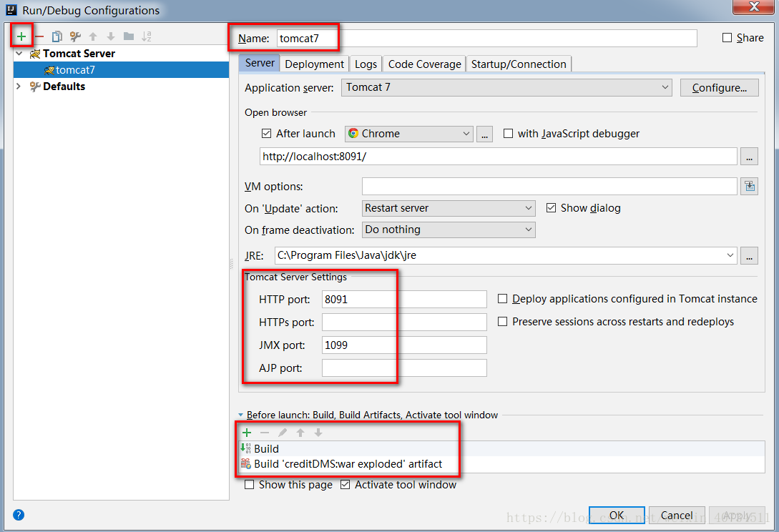Move configuration up arrow in left toolbar
Image resolution: width=779 pixels, height=532 pixels.
click(93, 36)
